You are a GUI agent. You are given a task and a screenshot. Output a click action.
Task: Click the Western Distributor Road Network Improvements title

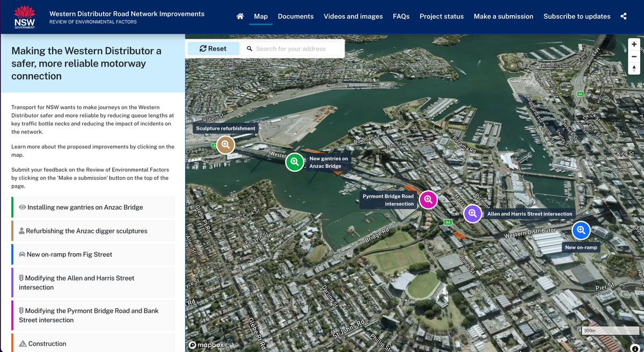coord(127,13)
